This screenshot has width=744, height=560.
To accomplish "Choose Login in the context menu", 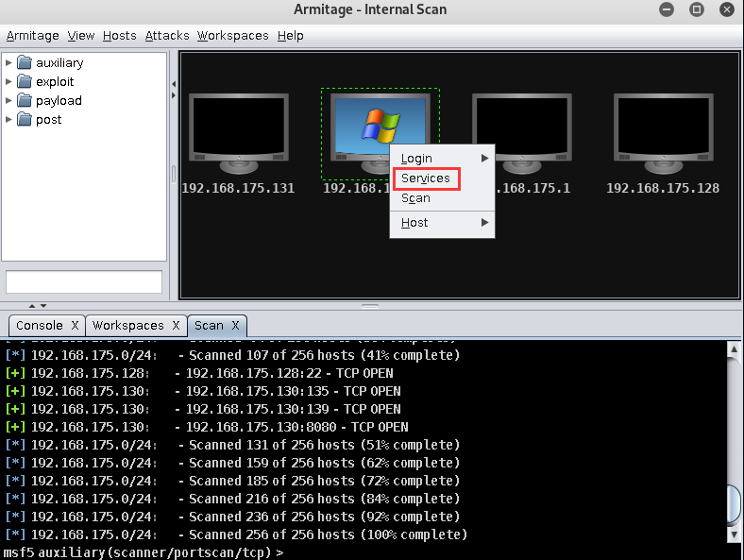I will (442, 158).
